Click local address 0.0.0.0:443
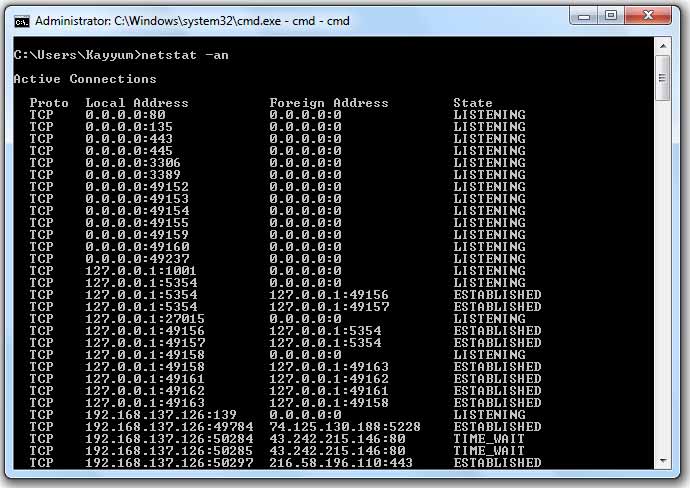The height and width of the screenshot is (488, 690). click(129, 139)
